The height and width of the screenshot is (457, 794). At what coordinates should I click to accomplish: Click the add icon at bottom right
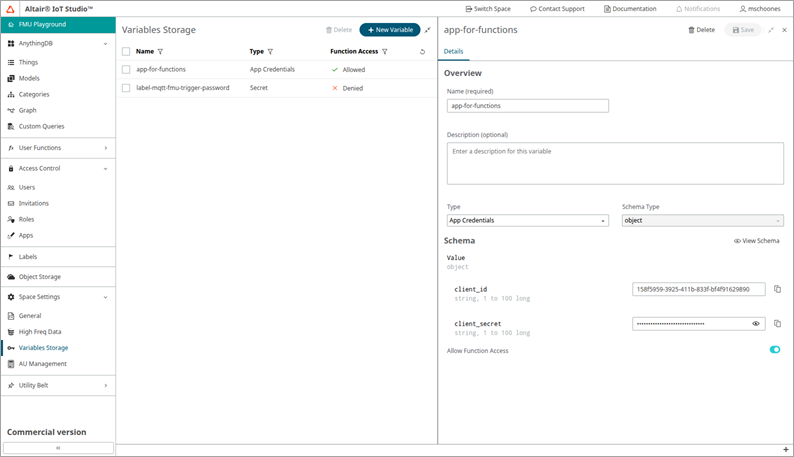point(786,450)
